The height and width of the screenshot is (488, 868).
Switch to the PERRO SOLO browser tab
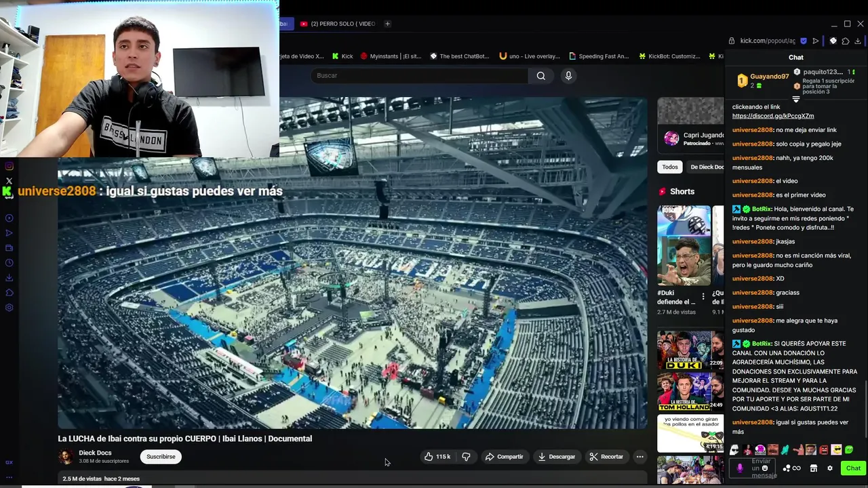(338, 24)
